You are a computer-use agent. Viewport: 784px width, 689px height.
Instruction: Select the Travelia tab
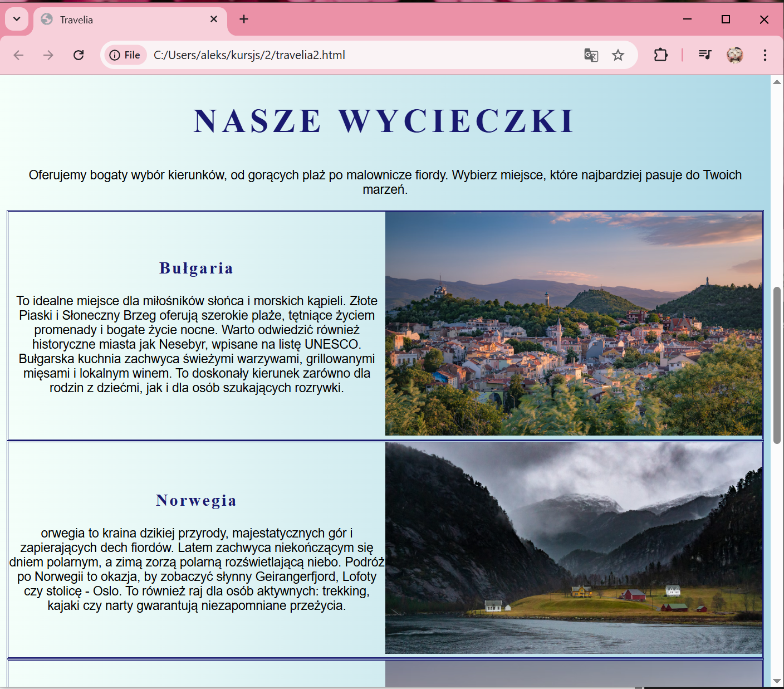[x=130, y=19]
